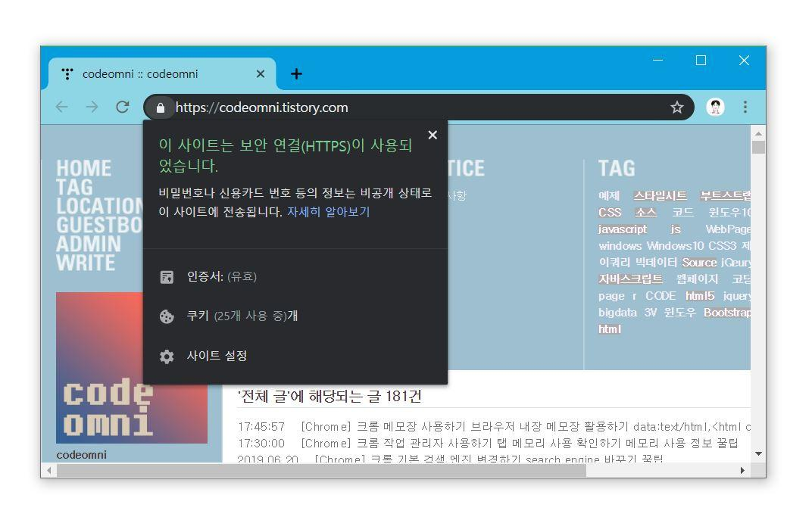Open the LOCATION menu link
The height and width of the screenshot is (517, 812).
click(x=99, y=206)
